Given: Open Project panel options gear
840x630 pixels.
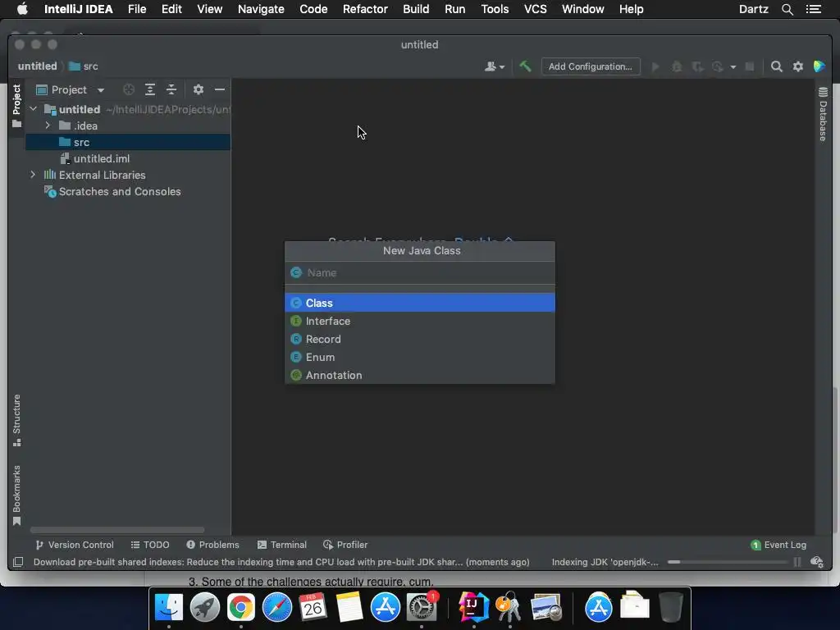Looking at the screenshot, I should tap(199, 89).
